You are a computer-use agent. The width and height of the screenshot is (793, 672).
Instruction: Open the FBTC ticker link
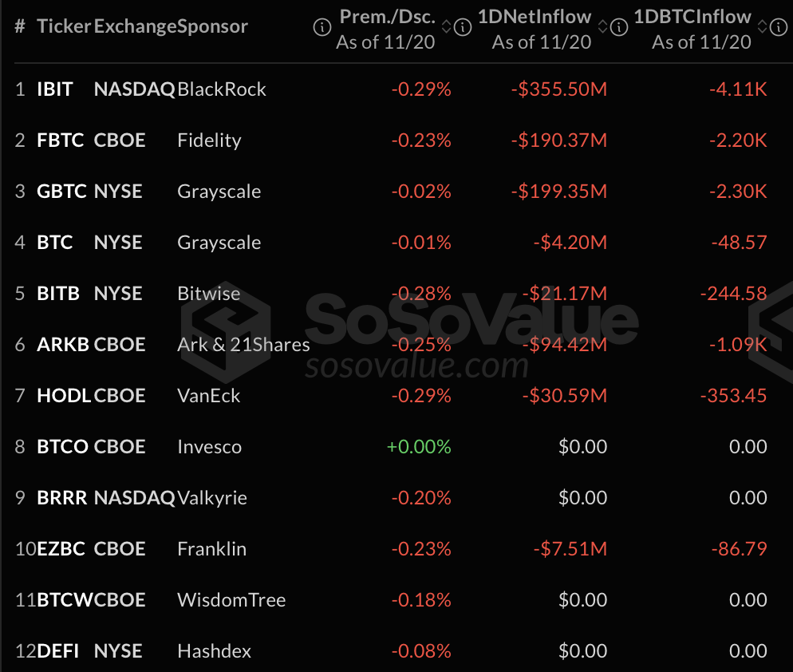pyautogui.click(x=60, y=140)
